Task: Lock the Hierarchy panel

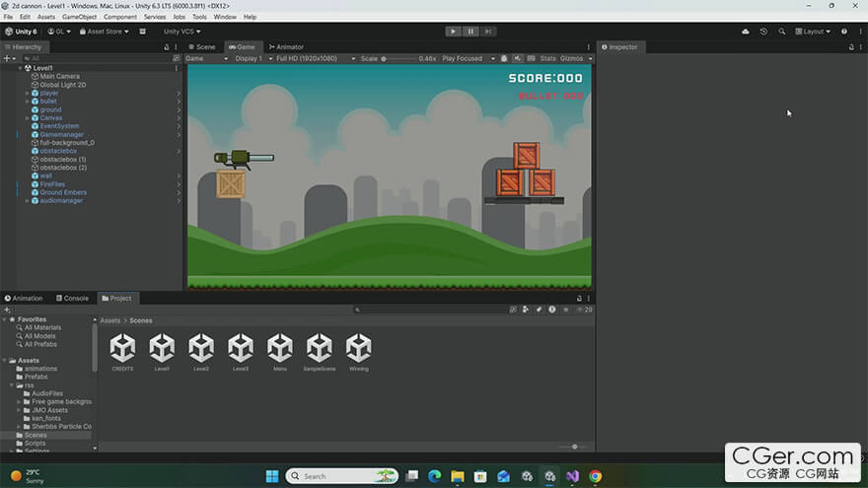Action: pyautogui.click(x=167, y=47)
